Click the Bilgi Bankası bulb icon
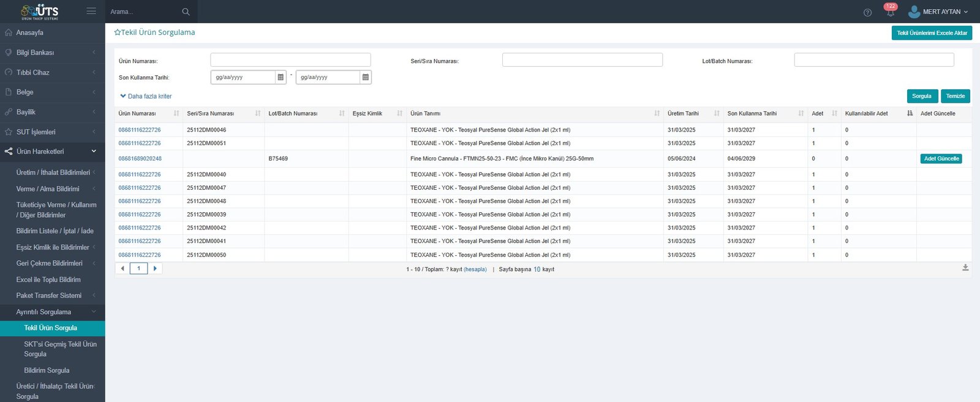Image resolution: width=980 pixels, height=402 pixels. [9, 53]
